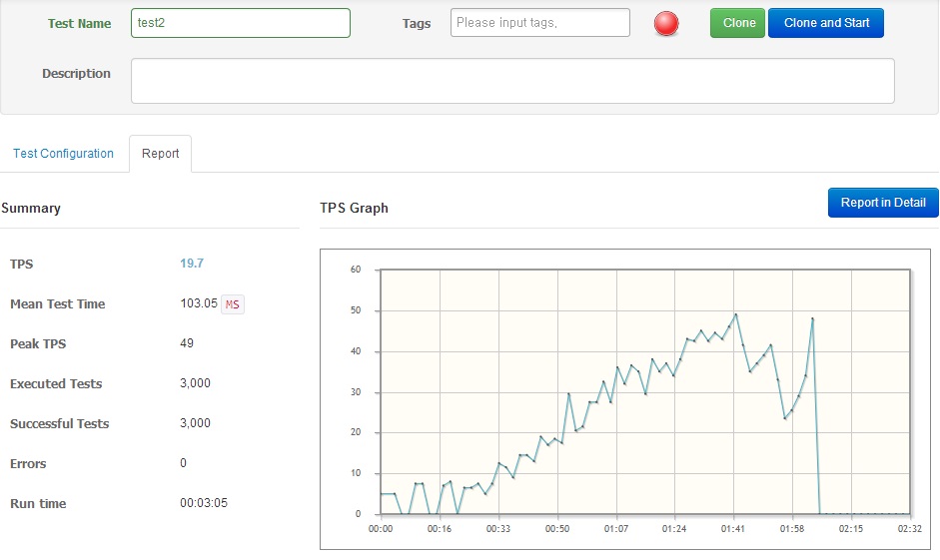Click the Executed Tests value 3,000
The image size is (940, 560).
(x=195, y=383)
